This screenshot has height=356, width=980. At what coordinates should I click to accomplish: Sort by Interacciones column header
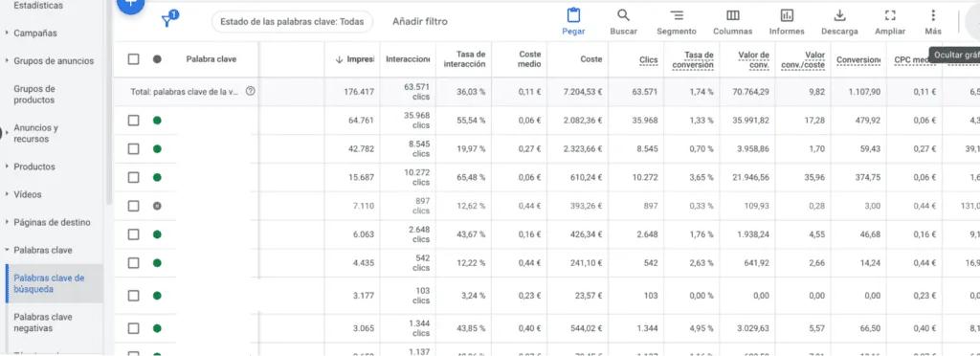tap(408, 59)
